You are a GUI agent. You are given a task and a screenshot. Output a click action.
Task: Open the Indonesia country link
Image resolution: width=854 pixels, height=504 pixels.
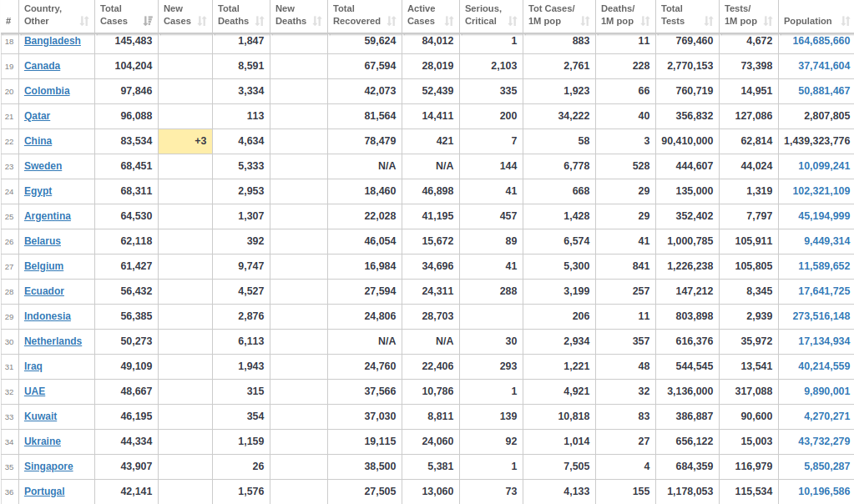(x=48, y=316)
